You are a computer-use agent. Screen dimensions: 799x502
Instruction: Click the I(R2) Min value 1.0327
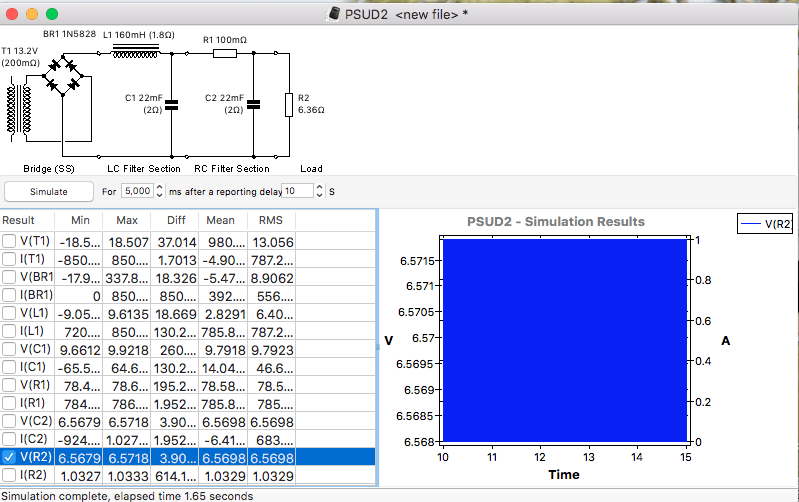[x=81, y=477]
